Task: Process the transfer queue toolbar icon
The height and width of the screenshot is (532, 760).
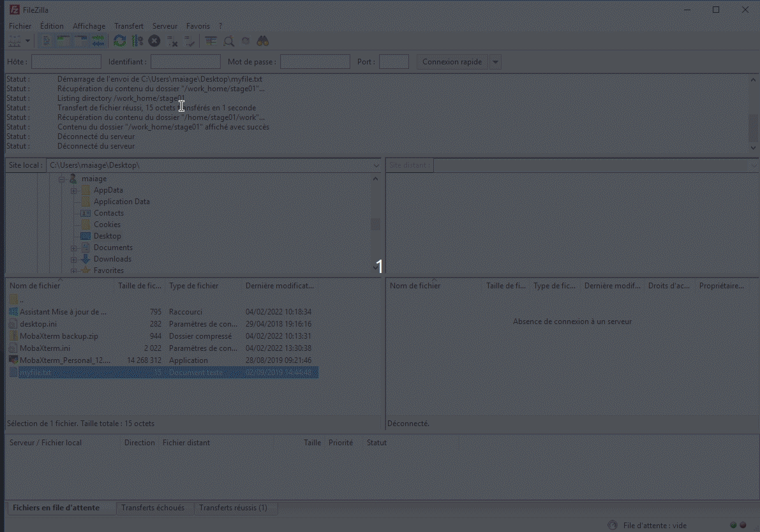Action: coord(138,41)
